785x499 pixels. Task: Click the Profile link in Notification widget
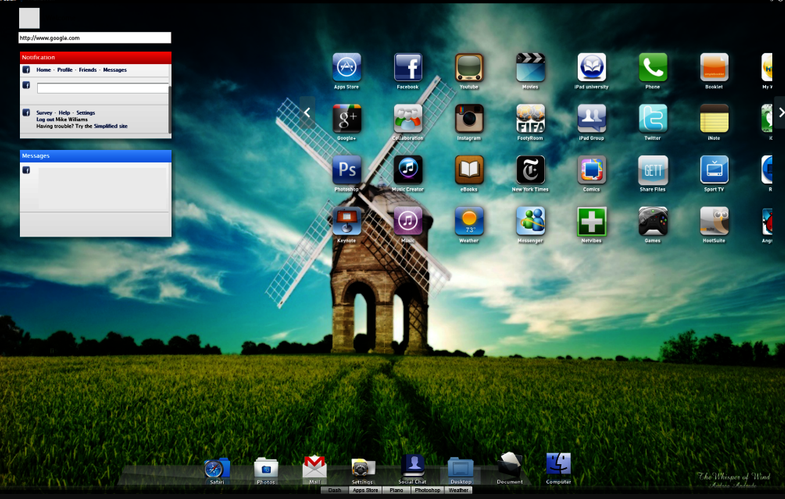(65, 70)
